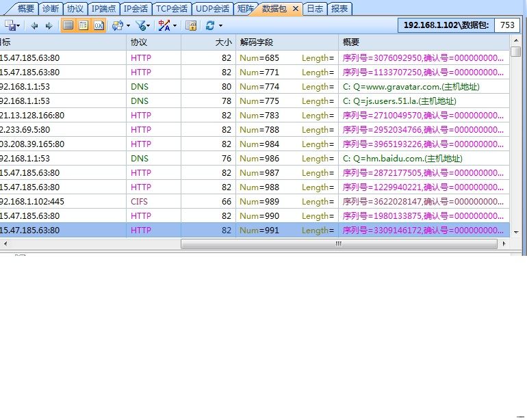Toggle the hex view pane

[x=99, y=25]
